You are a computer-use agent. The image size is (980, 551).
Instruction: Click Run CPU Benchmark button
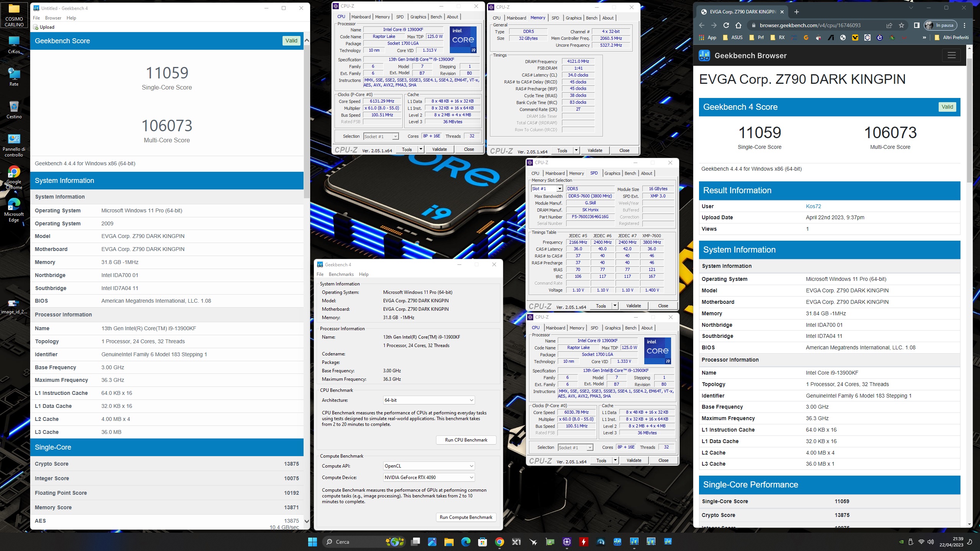tap(466, 440)
